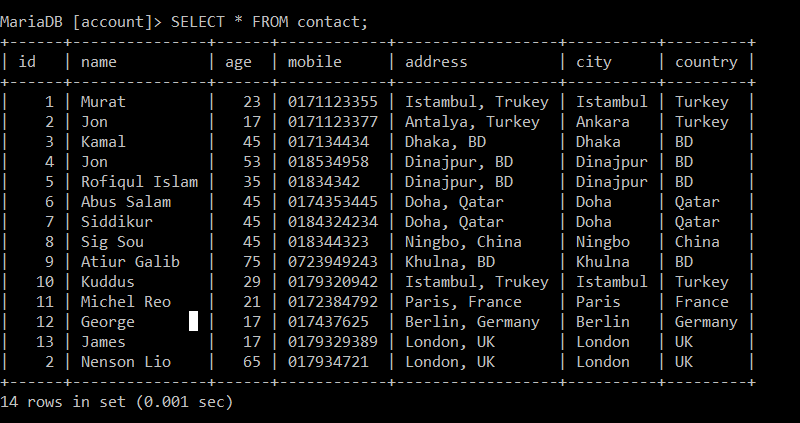Click the name 'Rofiqul Islam'

139,182
